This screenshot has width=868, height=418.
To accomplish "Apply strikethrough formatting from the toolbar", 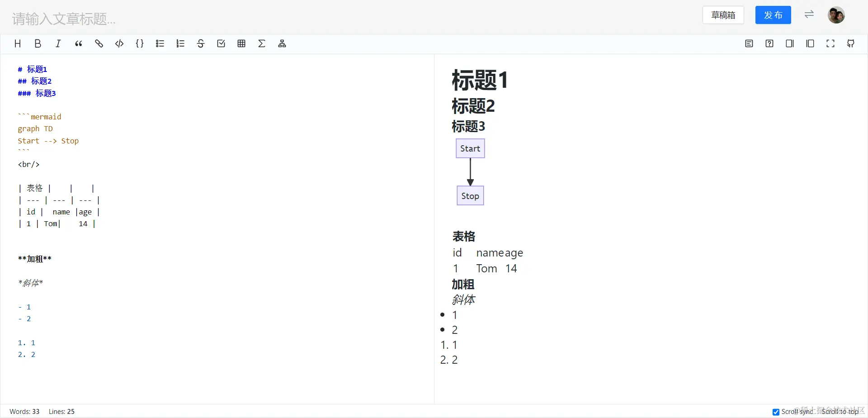I will coord(201,43).
